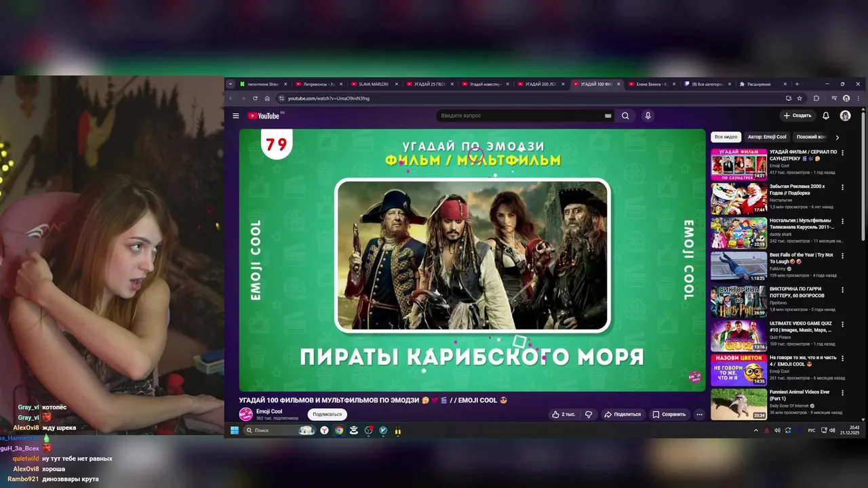The width and height of the screenshot is (868, 488).
Task: Open the Windows Start button
Action: click(x=235, y=430)
